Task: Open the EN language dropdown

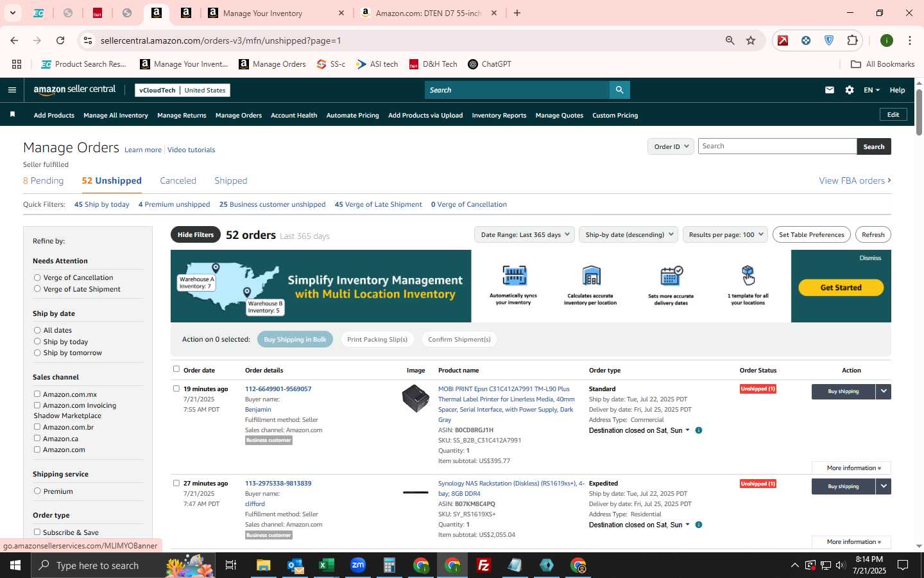Action: point(871,90)
